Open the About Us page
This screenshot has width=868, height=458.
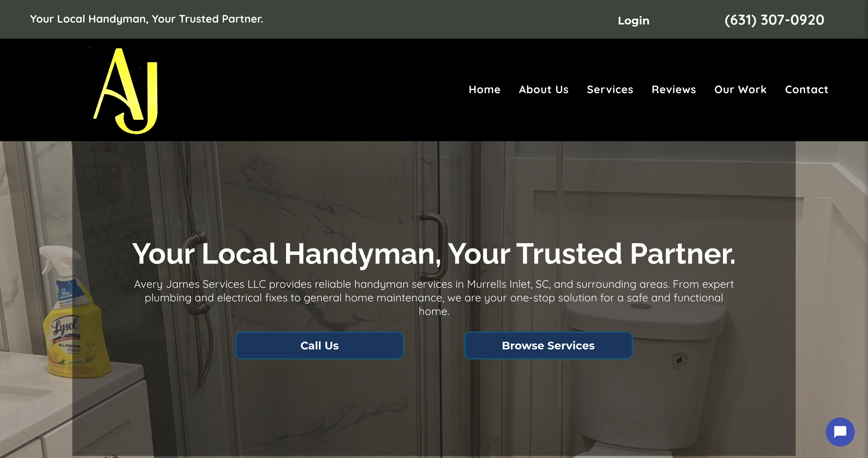point(543,90)
